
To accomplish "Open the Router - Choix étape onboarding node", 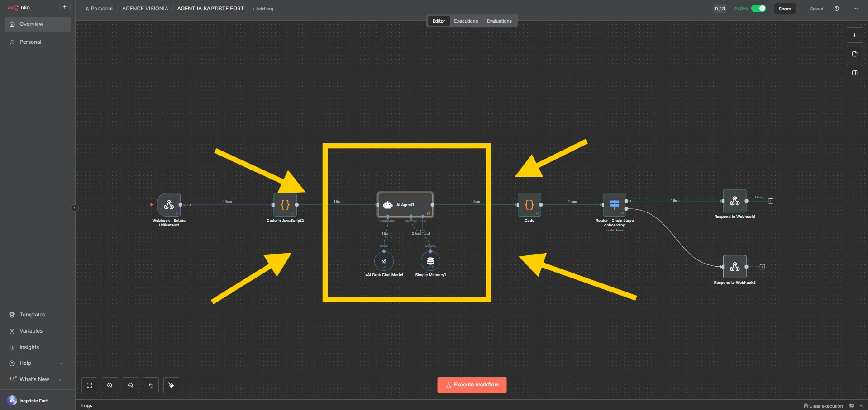I will (615, 205).
